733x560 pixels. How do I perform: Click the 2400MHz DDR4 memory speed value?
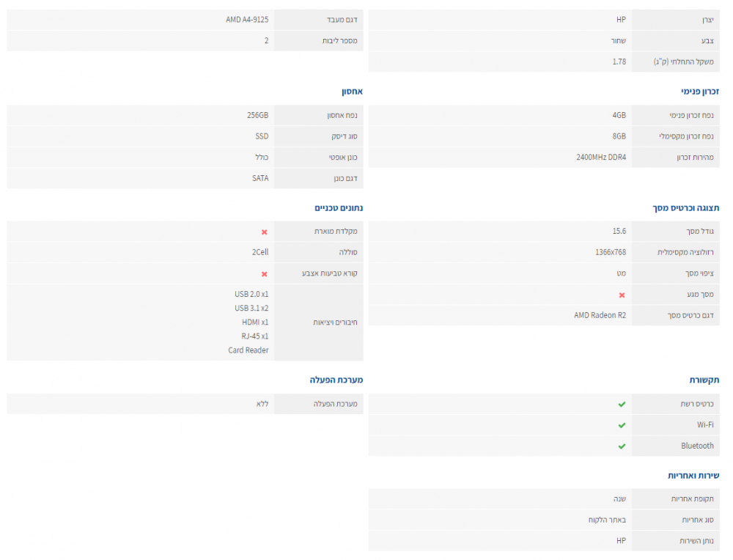[x=601, y=157]
